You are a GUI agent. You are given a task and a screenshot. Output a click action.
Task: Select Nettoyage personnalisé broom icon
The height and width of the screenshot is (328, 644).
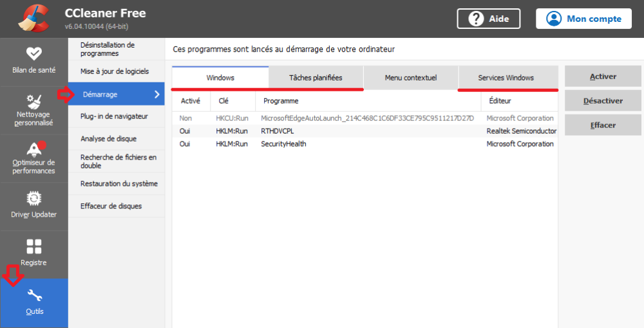point(33,102)
